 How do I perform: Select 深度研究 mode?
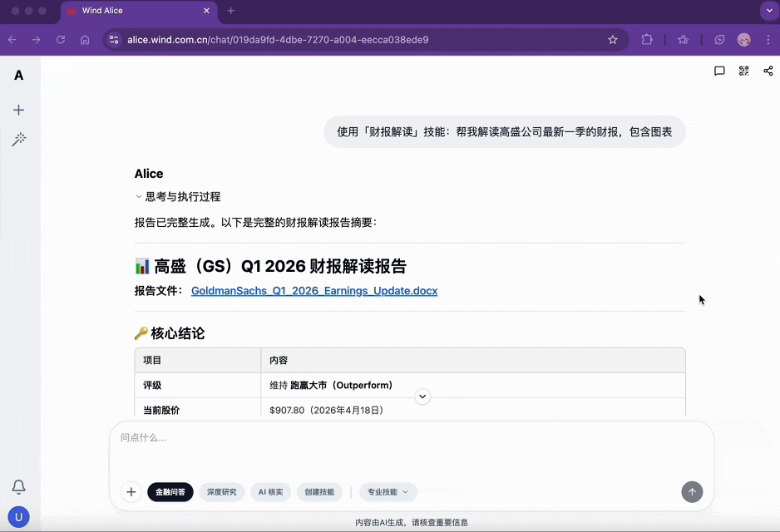[x=222, y=492]
